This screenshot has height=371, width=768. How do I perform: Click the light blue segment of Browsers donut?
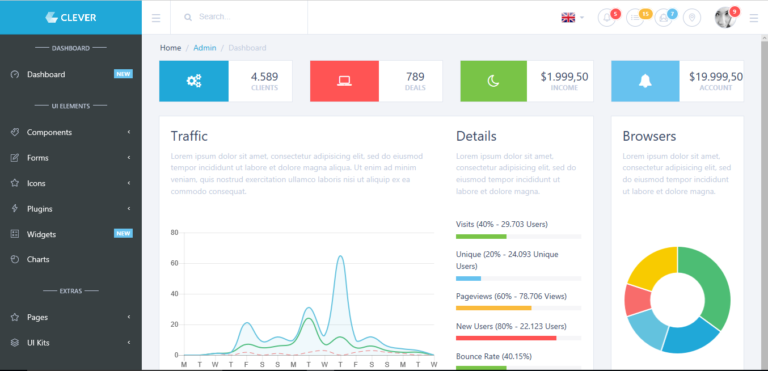point(648,328)
